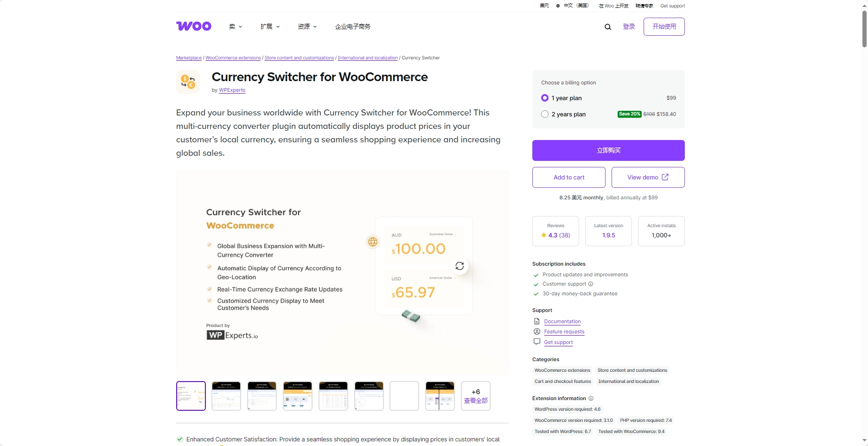
Task: Click the Reviews star rating icon
Action: coord(543,235)
